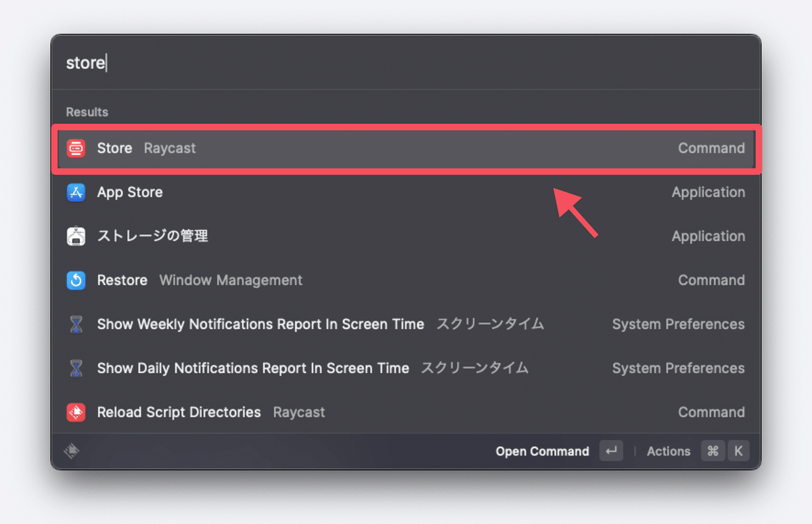The width and height of the screenshot is (812, 524).
Task: Click Application label on App Store row
Action: [x=708, y=192]
